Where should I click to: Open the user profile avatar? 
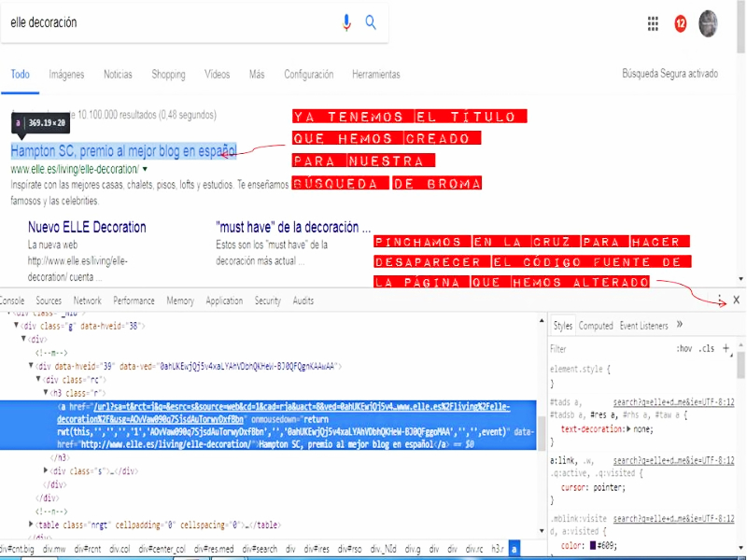(708, 23)
